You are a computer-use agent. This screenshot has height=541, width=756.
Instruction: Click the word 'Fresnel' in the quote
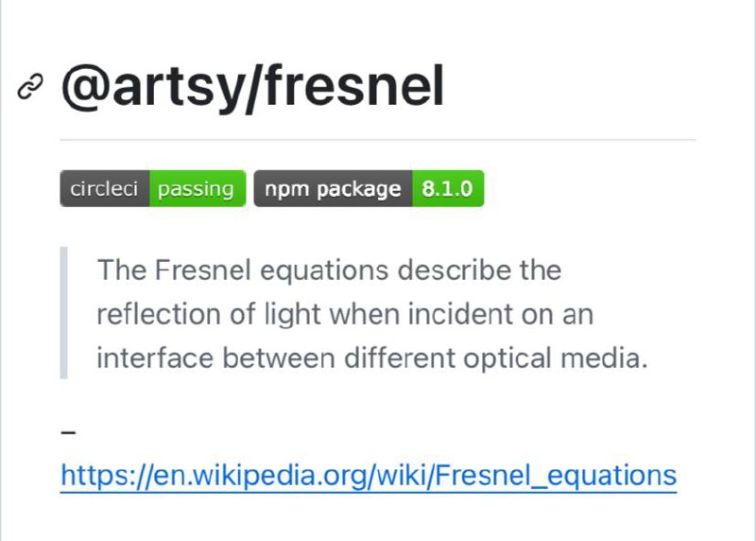(x=203, y=270)
